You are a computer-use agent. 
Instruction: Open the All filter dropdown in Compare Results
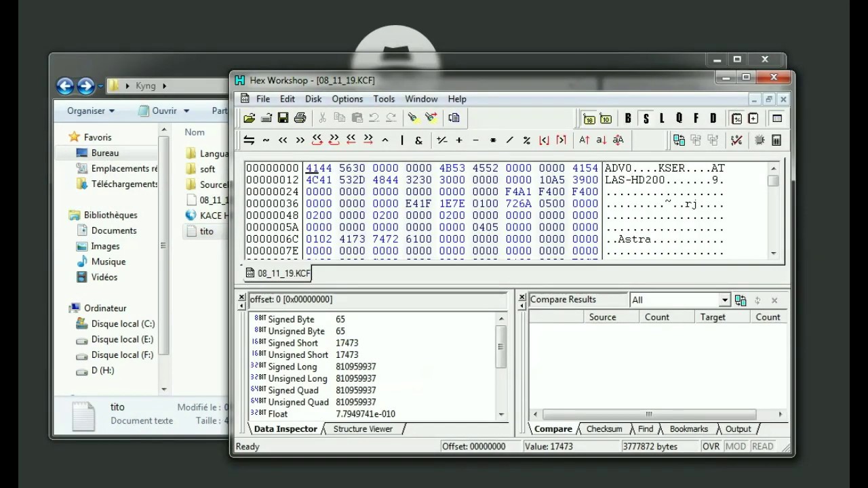coord(724,300)
